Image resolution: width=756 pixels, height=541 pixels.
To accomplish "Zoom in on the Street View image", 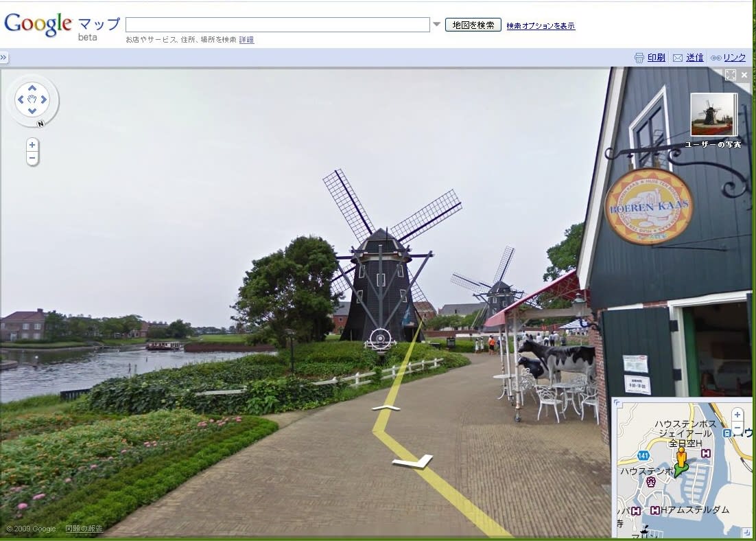I will tap(32, 145).
